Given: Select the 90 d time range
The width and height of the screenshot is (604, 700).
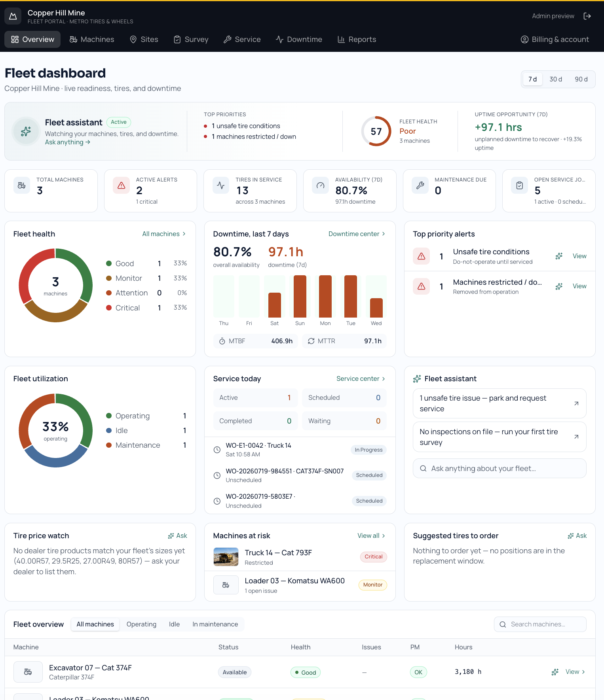Looking at the screenshot, I should pyautogui.click(x=581, y=79).
